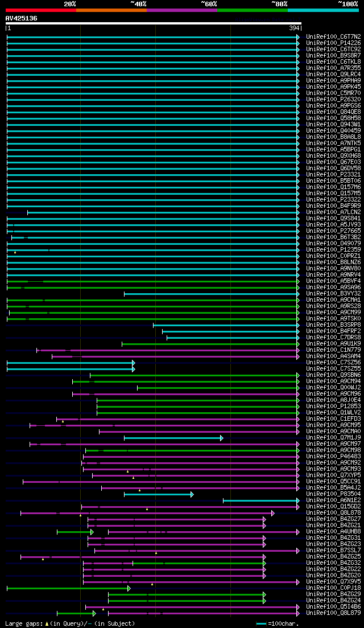This screenshot has height=628, width=364.
Task: Pick the UniRef100_C1EFD3 row label
Action: point(333,419)
